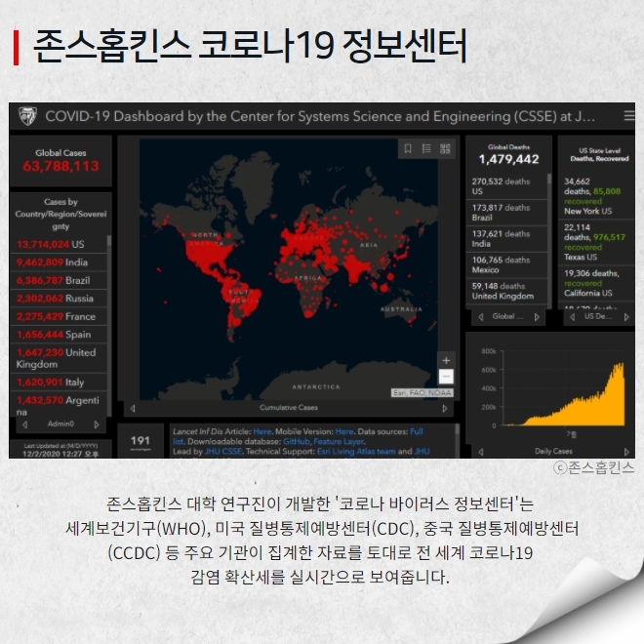Click the ANTARCTICA label on map
The width and height of the screenshot is (644, 644).
(316, 387)
